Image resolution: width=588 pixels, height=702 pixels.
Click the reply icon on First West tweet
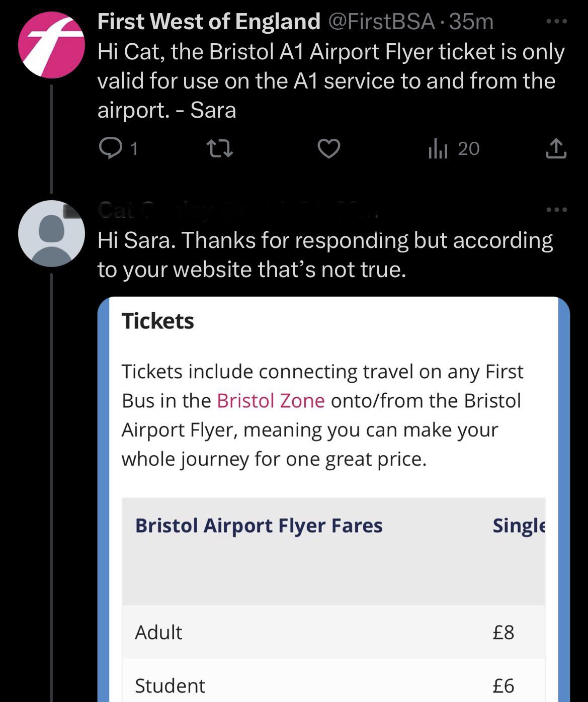[x=108, y=148]
